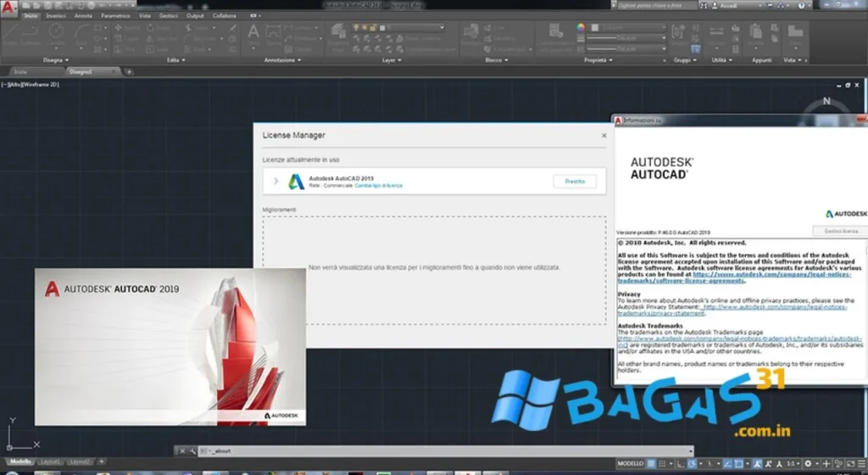Click Cambia tipo di licenza link
This screenshot has width=868, height=475.
379,186
